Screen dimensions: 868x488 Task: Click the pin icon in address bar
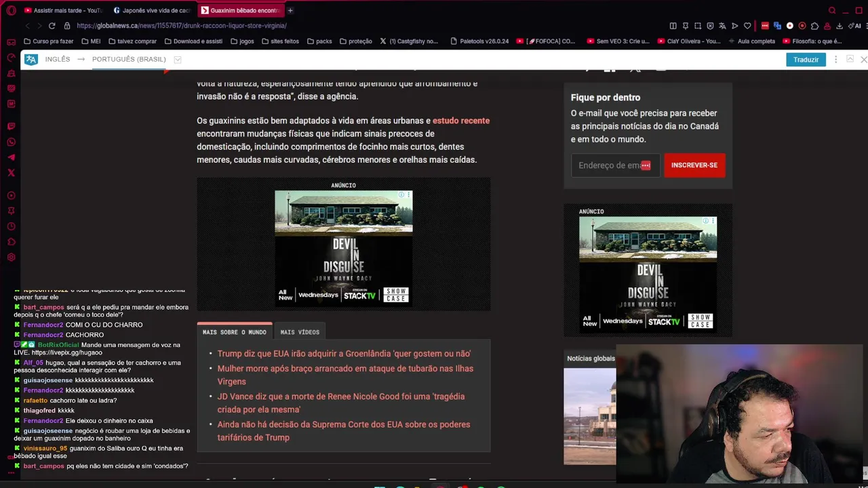[686, 26]
